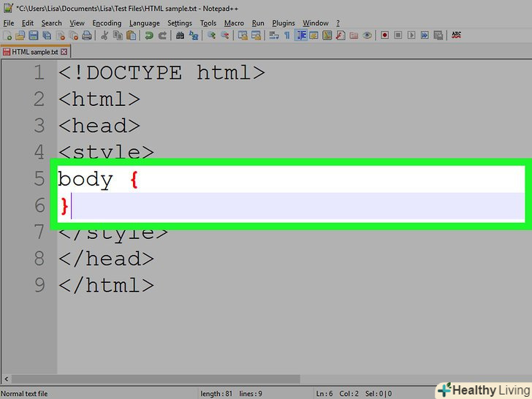
Task: Click the Copy toolbar icon
Action: click(118, 35)
